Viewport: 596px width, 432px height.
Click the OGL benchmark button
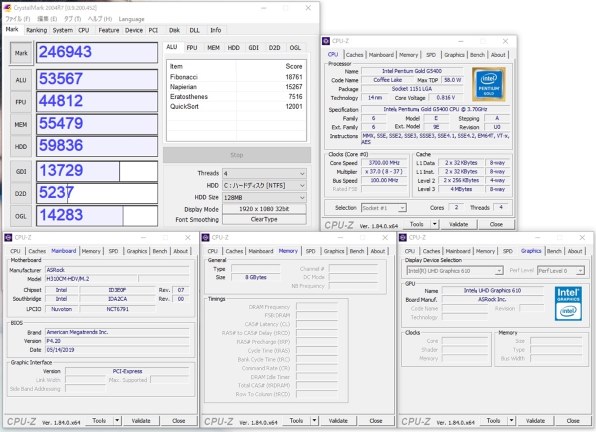21,216
